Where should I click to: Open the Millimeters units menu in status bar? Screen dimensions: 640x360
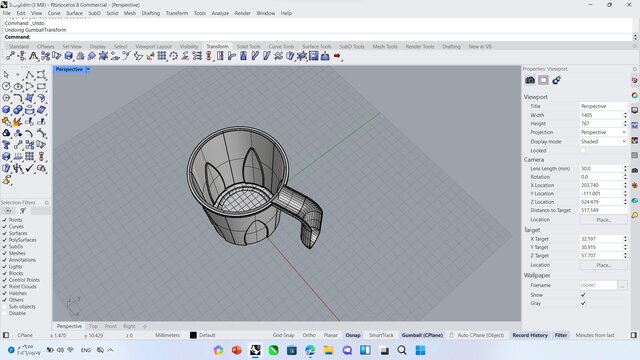click(167, 335)
